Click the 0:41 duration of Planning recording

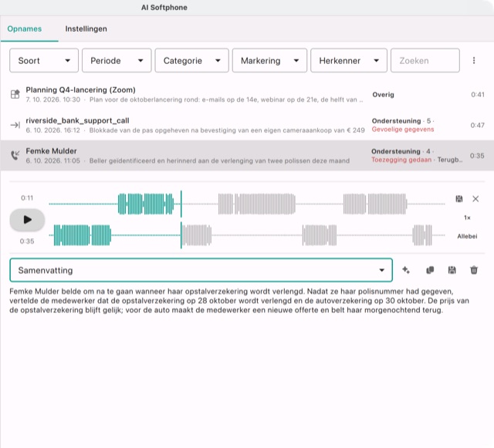click(x=478, y=95)
